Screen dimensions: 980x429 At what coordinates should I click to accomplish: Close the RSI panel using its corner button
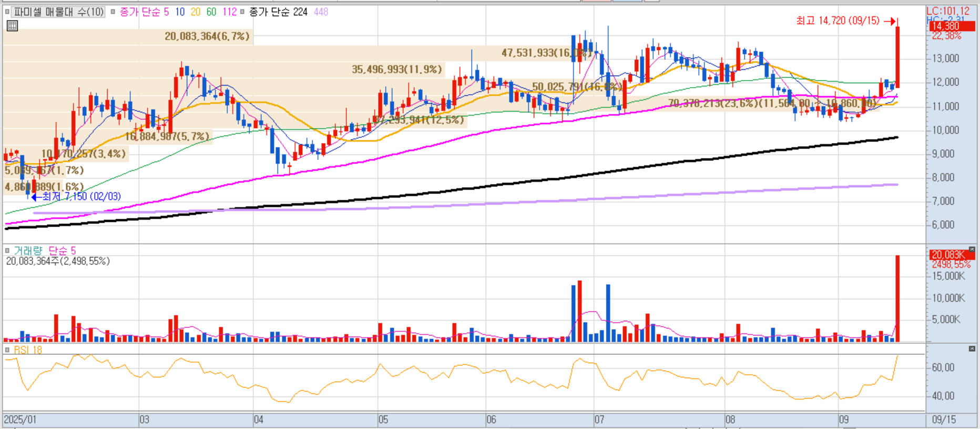pyautogui.click(x=972, y=349)
